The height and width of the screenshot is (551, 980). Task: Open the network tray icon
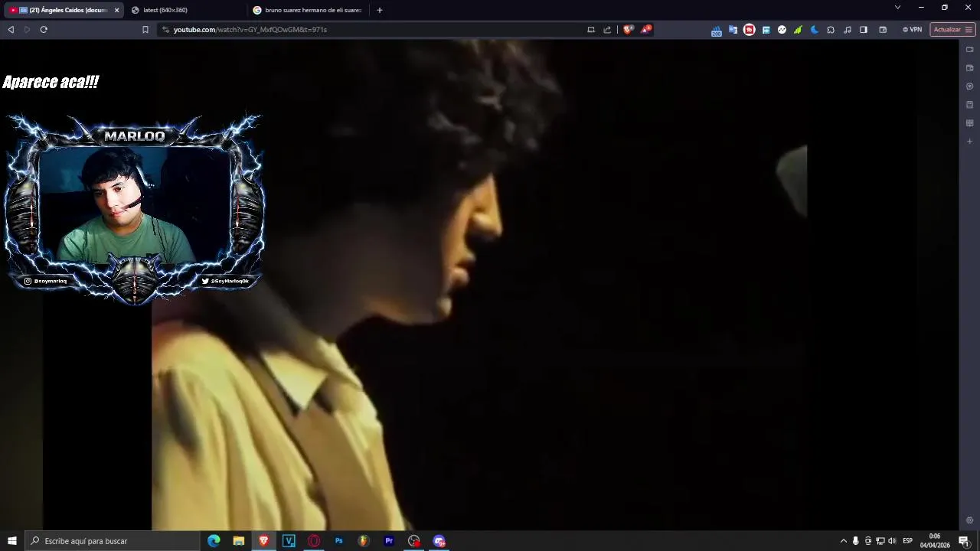[x=880, y=541]
